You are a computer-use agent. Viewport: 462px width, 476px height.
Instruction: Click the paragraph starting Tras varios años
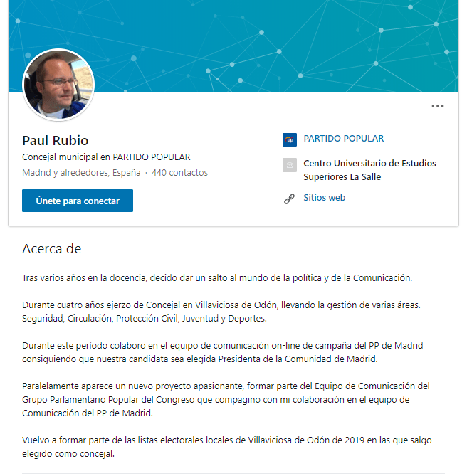click(217, 278)
